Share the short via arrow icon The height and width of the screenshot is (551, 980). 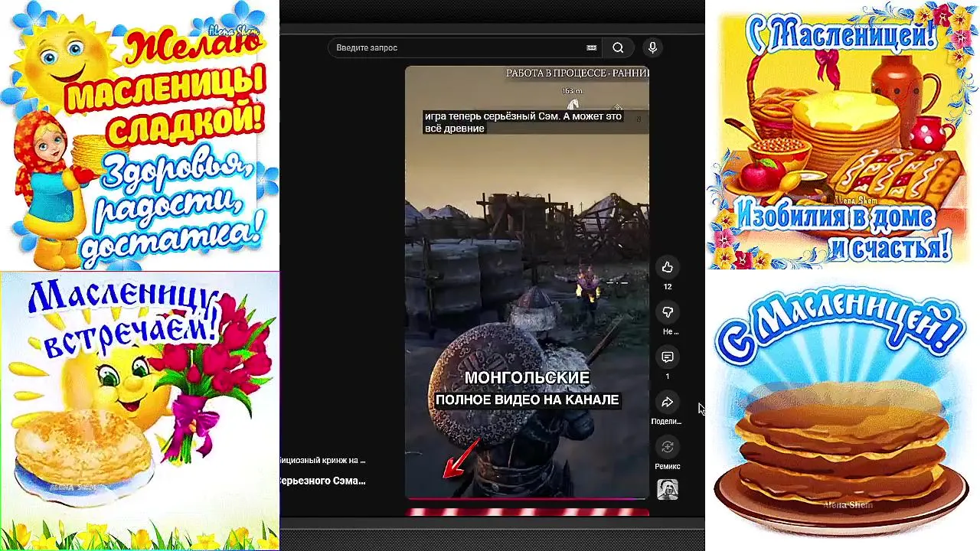668,402
